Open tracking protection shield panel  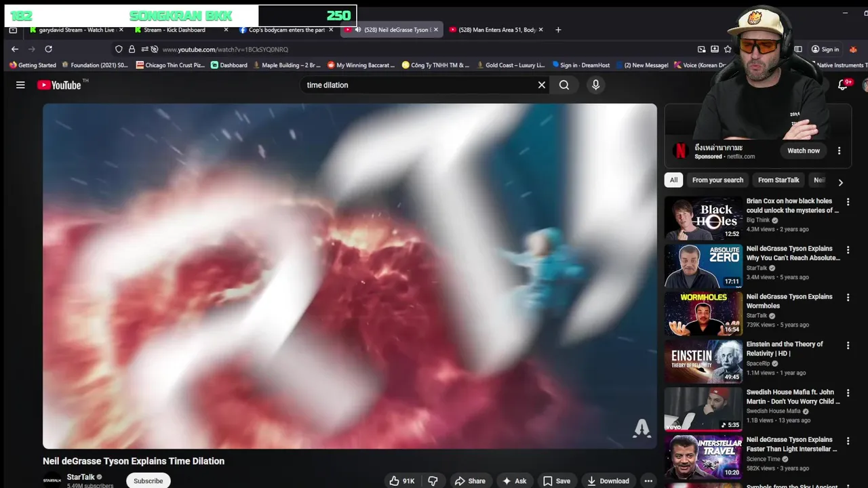119,49
